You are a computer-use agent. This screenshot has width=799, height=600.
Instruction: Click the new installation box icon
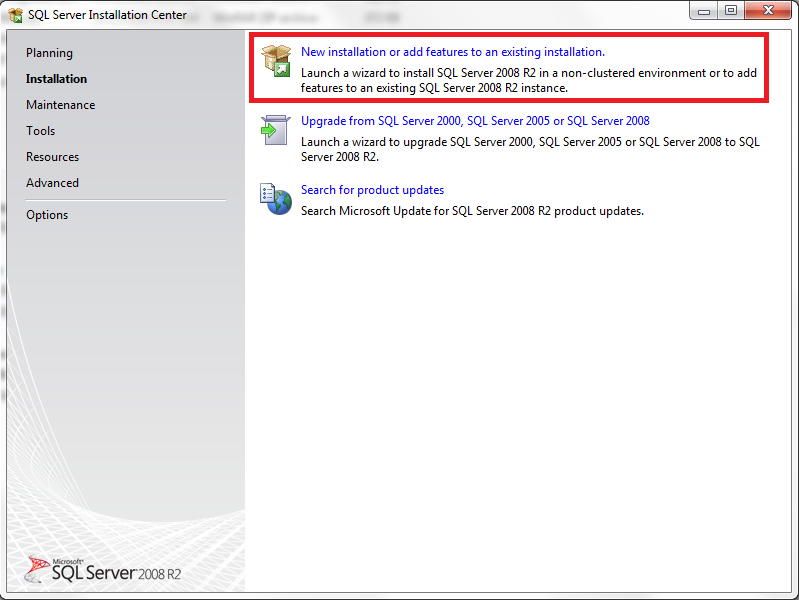coord(276,61)
